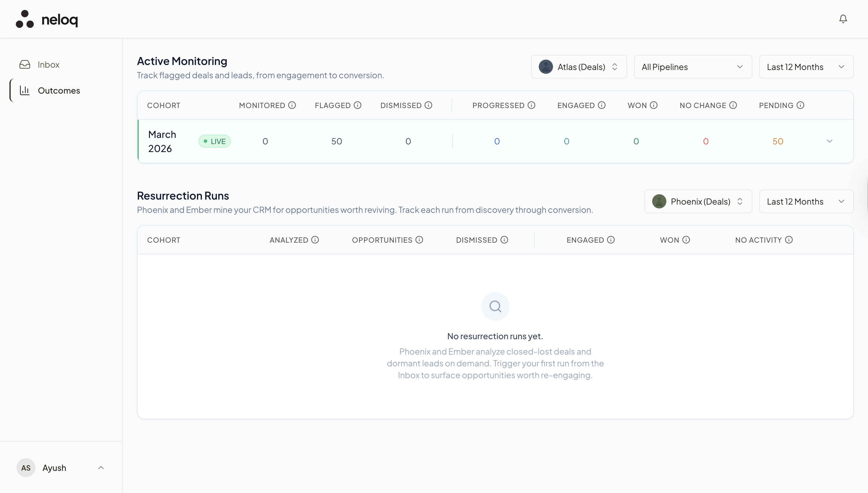Click info icon next to MONITORED
The image size is (868, 493).
click(x=292, y=105)
